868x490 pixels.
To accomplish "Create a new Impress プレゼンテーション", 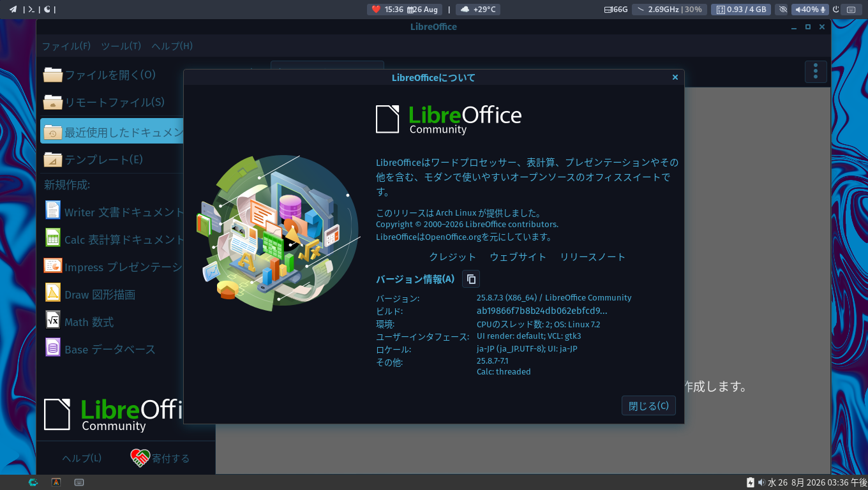I will pos(112,267).
